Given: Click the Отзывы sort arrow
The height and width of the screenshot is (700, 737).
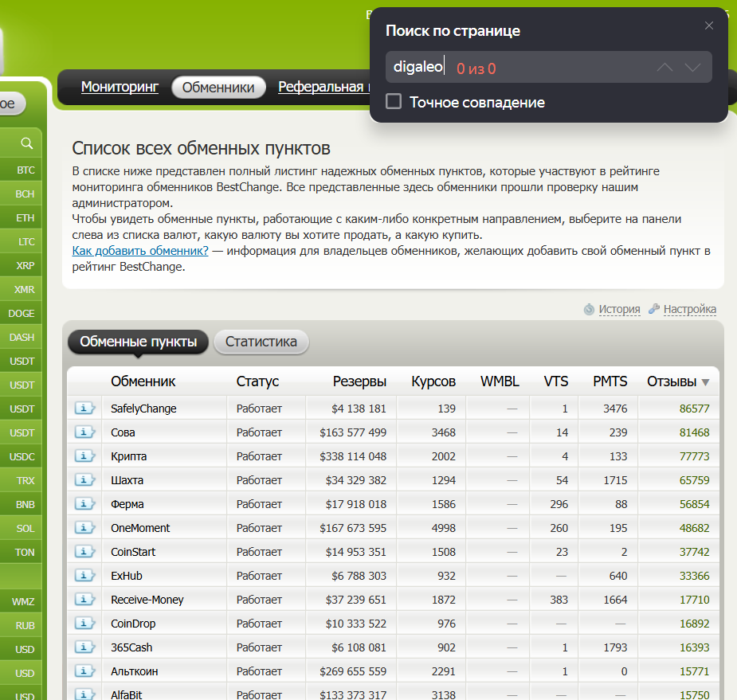Looking at the screenshot, I should click(705, 382).
